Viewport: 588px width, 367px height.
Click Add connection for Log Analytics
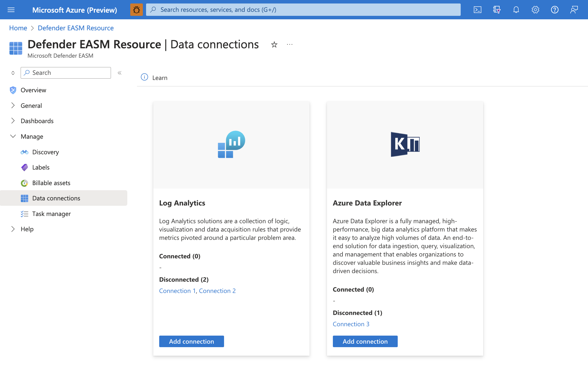point(191,341)
